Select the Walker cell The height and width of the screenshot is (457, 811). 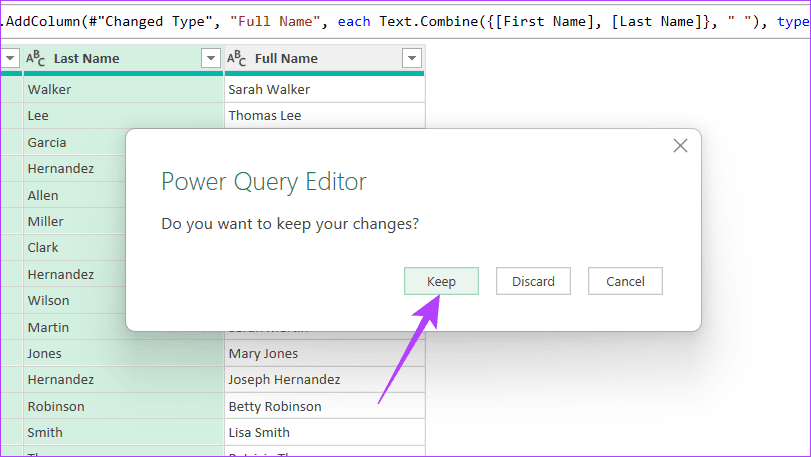click(123, 89)
